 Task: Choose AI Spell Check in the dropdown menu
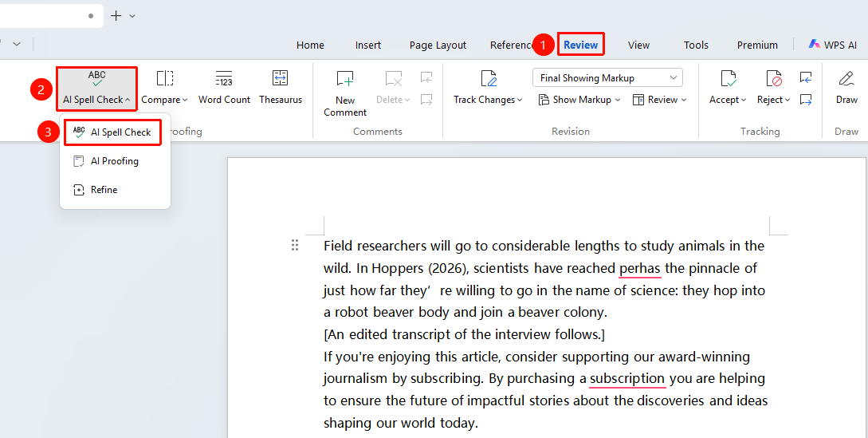point(112,132)
